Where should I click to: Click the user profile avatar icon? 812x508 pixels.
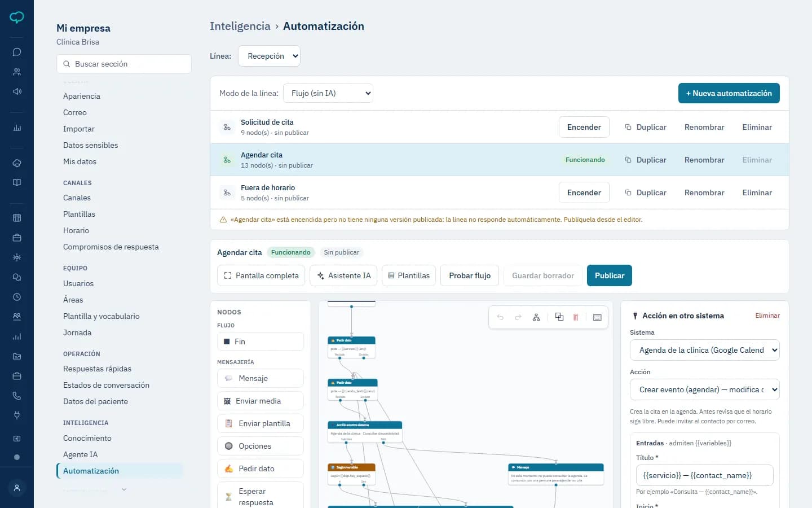(x=17, y=488)
